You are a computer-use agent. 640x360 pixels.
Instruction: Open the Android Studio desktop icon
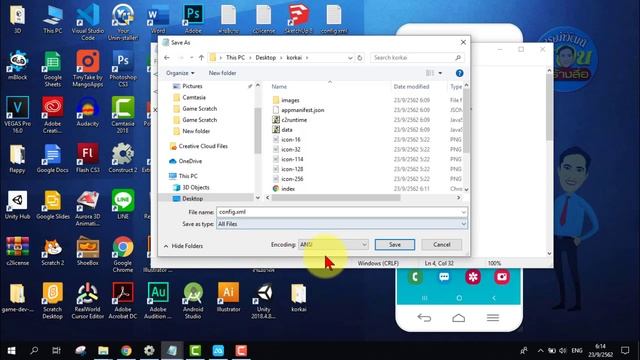point(193,301)
